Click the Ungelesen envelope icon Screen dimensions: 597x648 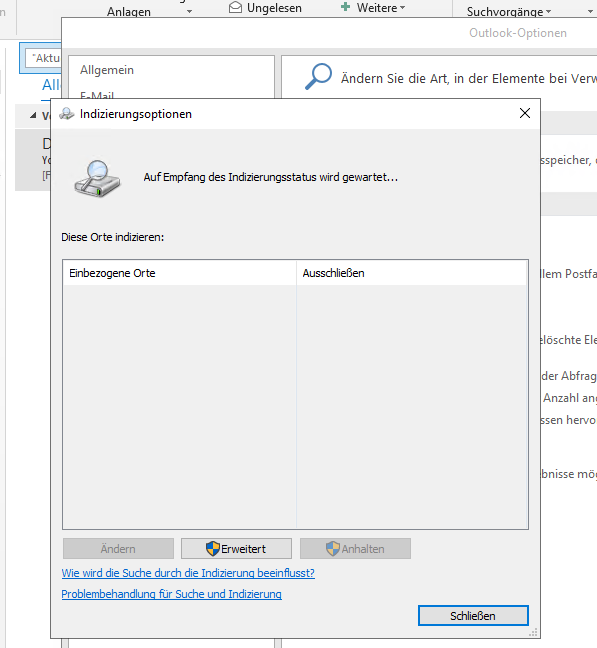[235, 7]
